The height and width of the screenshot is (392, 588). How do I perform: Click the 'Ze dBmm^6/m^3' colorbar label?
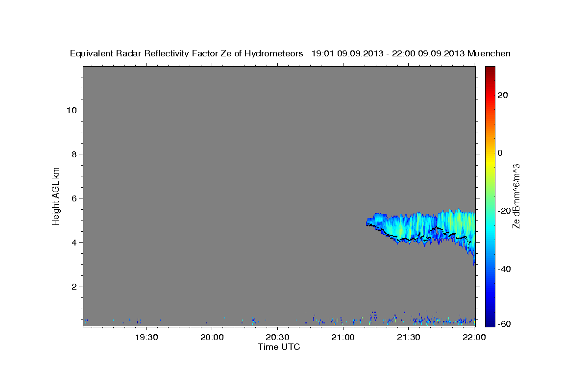tap(516, 196)
